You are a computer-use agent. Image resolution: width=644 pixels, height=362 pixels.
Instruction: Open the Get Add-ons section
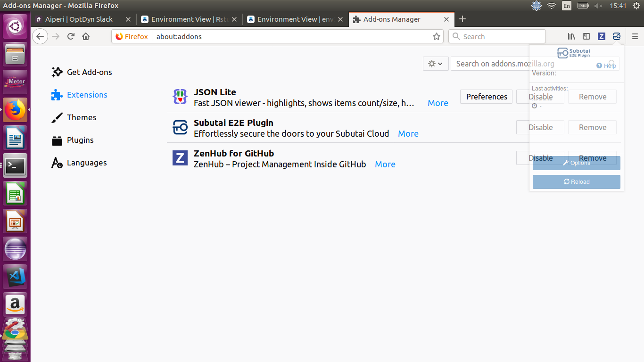(82, 72)
